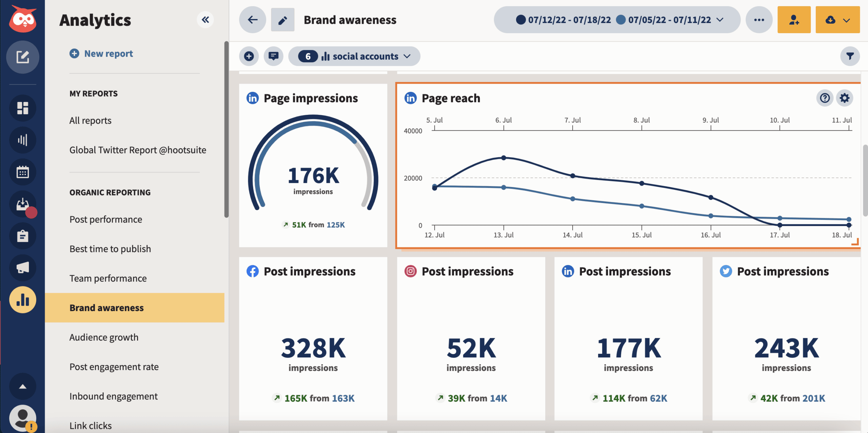
Task: Click the add comment annotation icon
Action: [x=273, y=56]
